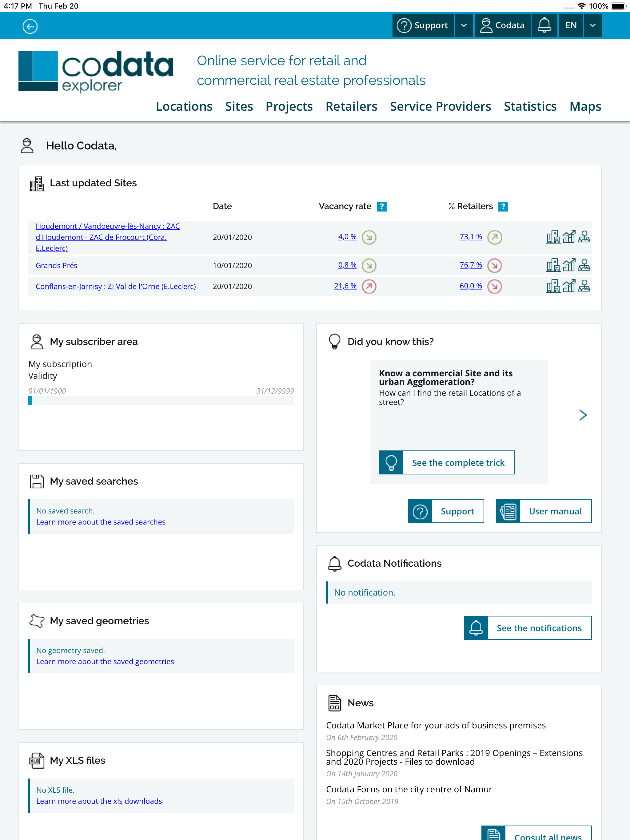Open Learn more about the saved geometries

pos(105,662)
